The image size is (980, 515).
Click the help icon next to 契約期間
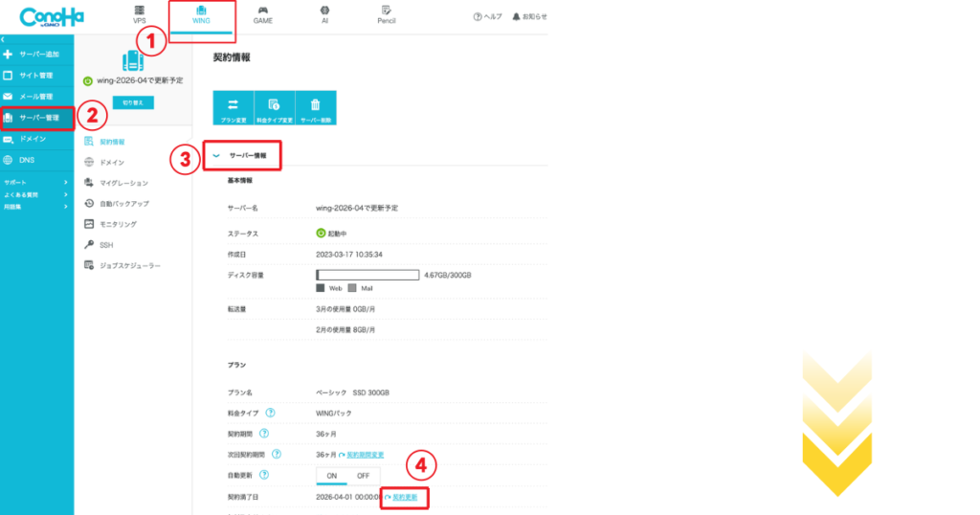click(x=264, y=433)
